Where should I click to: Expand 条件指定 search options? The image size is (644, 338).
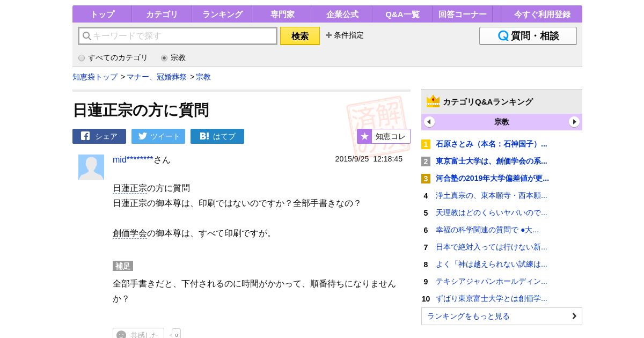click(345, 35)
